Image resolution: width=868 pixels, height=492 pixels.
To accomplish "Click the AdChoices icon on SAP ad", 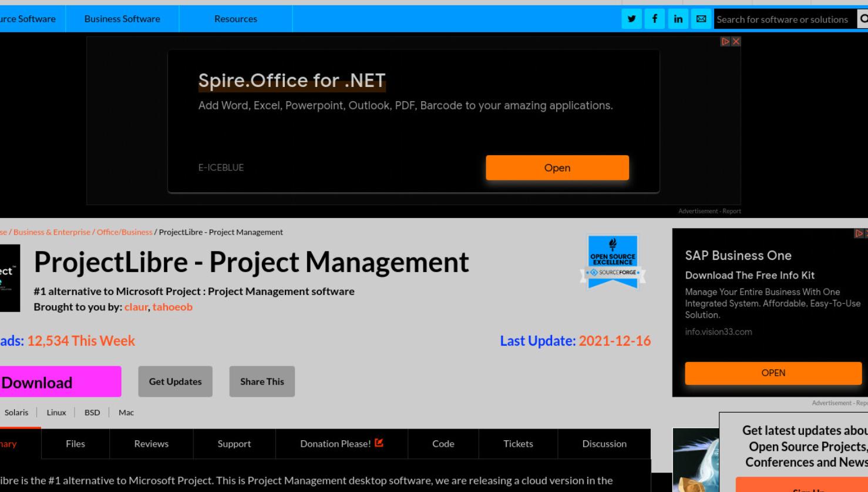I will pyautogui.click(x=859, y=233).
